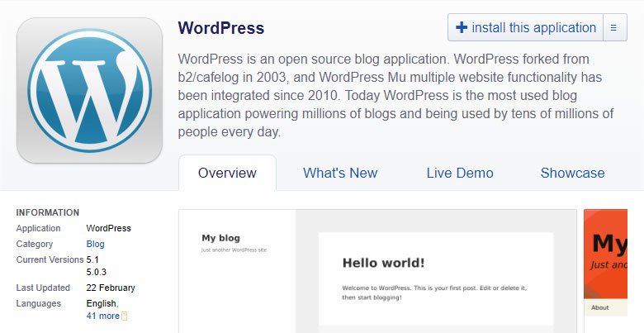Click the small note icon beside 41 more
The height and width of the screenshot is (333, 644).
point(124,316)
